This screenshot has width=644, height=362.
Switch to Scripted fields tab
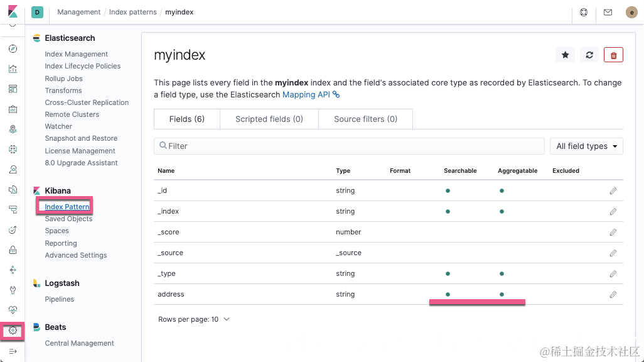click(x=269, y=119)
